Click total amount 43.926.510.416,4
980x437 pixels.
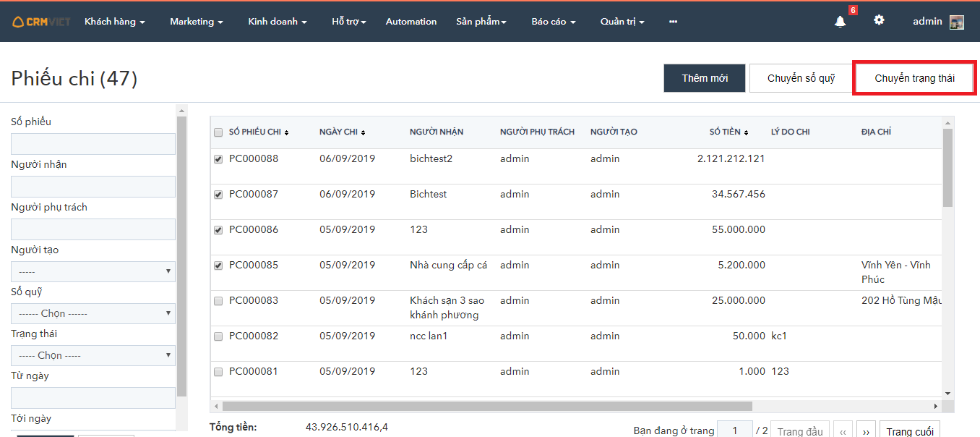347,428
